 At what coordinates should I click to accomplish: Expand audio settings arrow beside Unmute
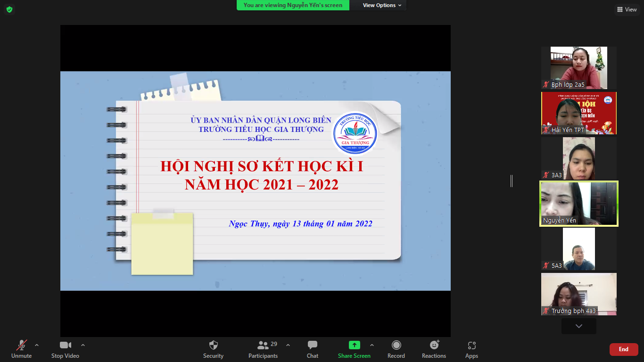[x=37, y=345]
